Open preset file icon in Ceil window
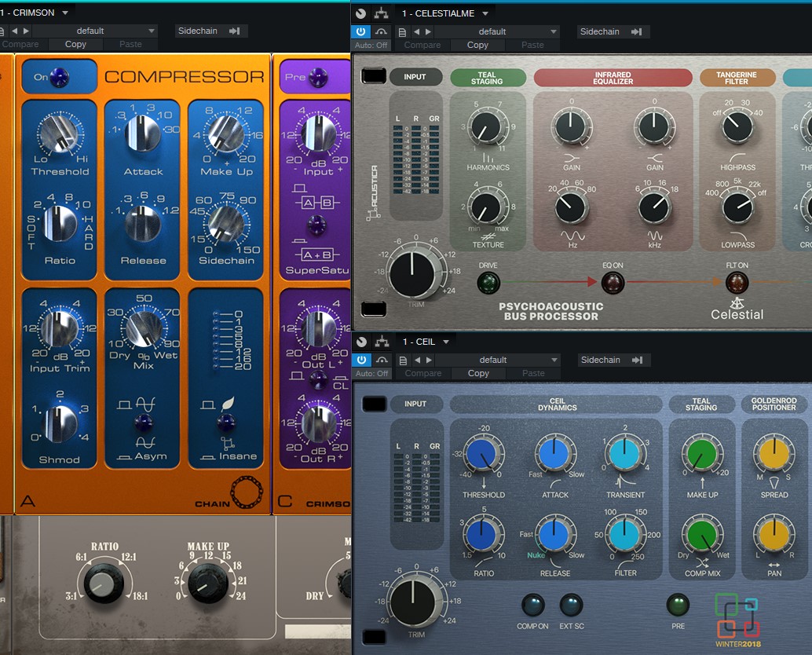This screenshot has width=812, height=655. tap(404, 360)
